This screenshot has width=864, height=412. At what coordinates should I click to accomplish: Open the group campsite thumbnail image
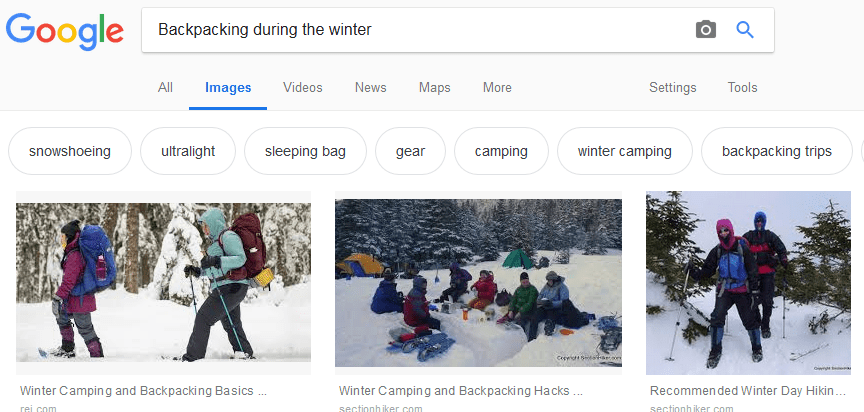point(478,282)
